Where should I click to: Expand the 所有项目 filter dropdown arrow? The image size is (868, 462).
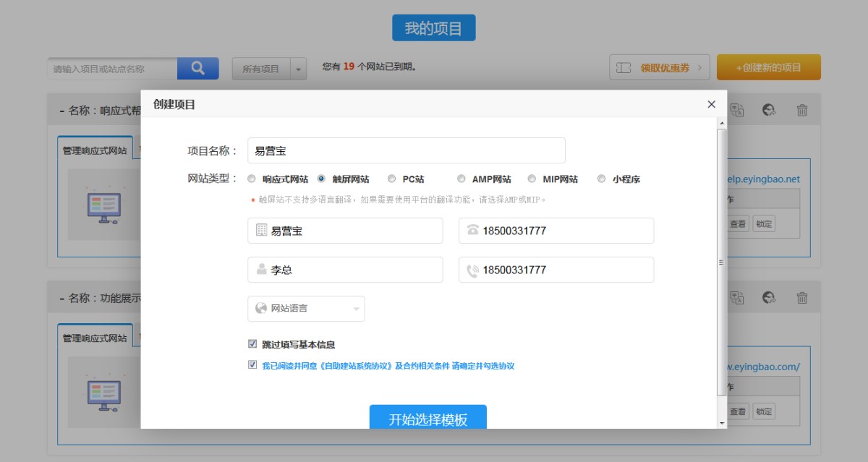click(298, 69)
